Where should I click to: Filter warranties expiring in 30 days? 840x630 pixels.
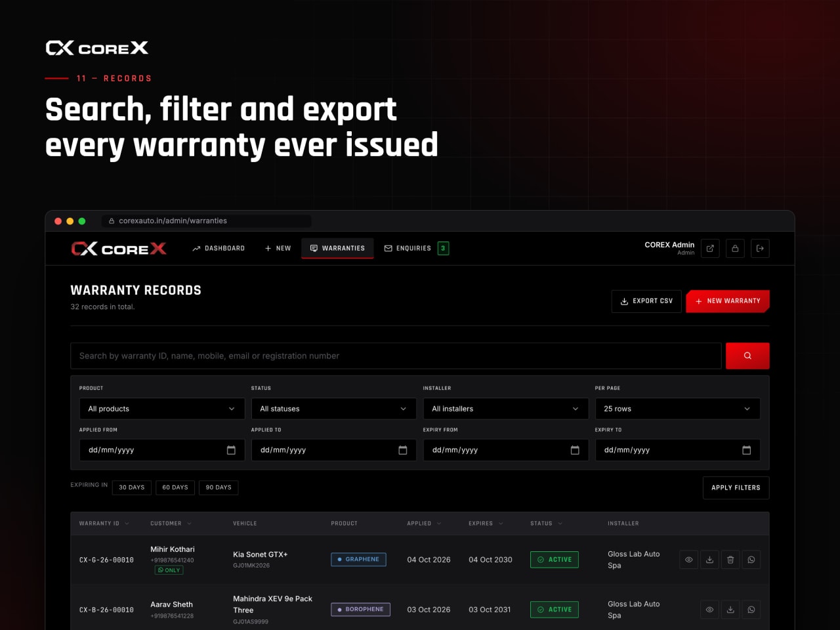pos(132,488)
